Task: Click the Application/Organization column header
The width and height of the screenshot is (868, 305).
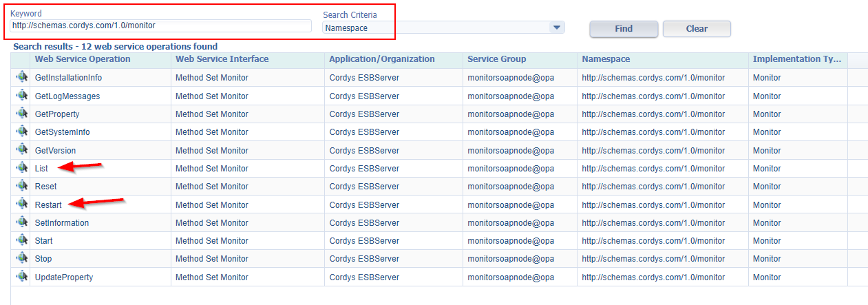Action: (381, 59)
